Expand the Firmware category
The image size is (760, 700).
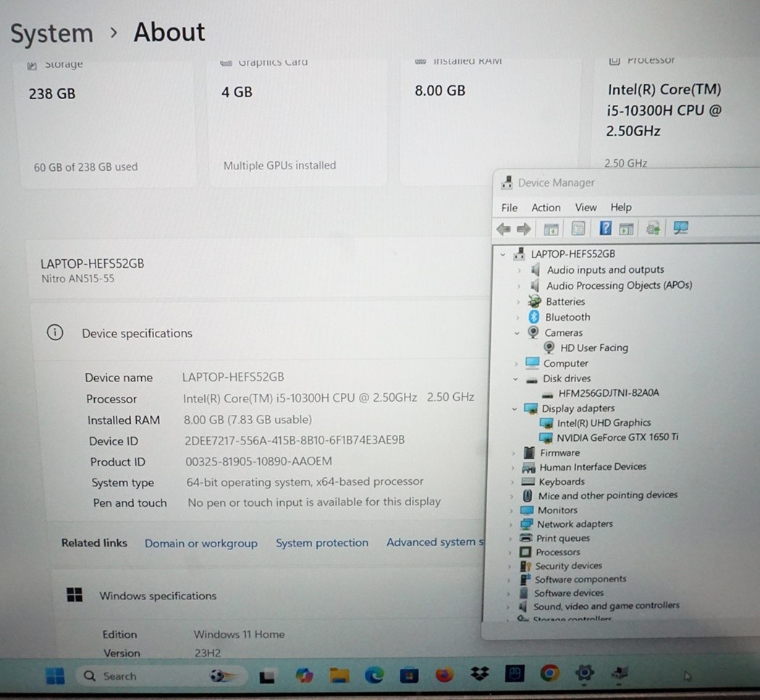[513, 453]
